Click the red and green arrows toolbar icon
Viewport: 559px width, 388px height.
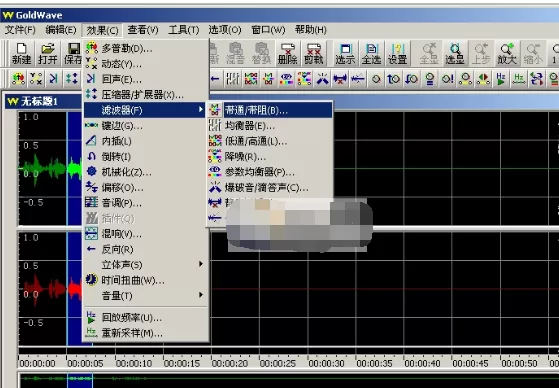pos(483,79)
